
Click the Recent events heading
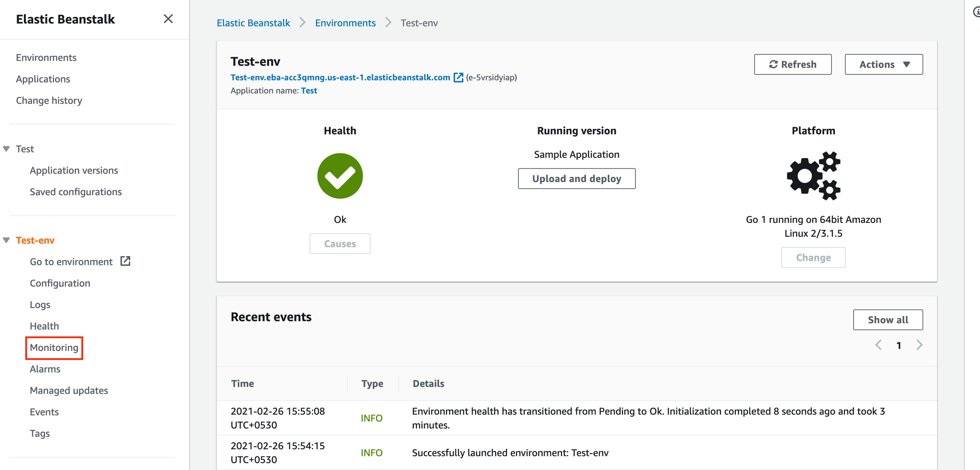(271, 317)
